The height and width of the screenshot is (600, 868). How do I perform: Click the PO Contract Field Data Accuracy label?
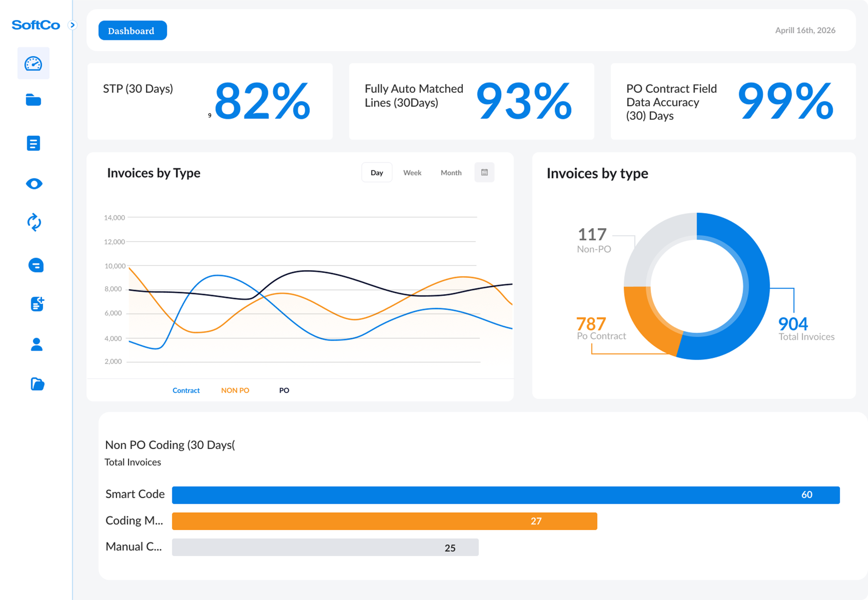click(x=671, y=102)
